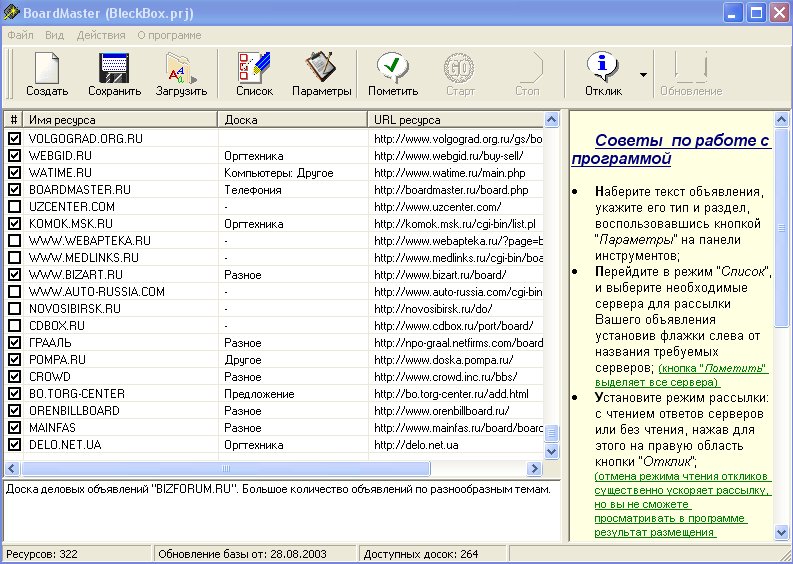Select the KOMOK.MSK.RU row name
The image size is (793, 564).
tap(71, 224)
